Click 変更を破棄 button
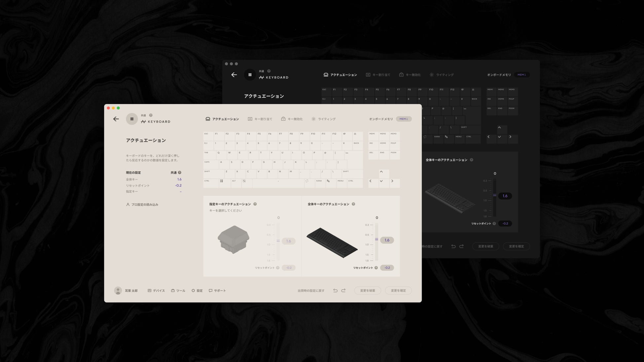The width and height of the screenshot is (644, 362). point(367,291)
